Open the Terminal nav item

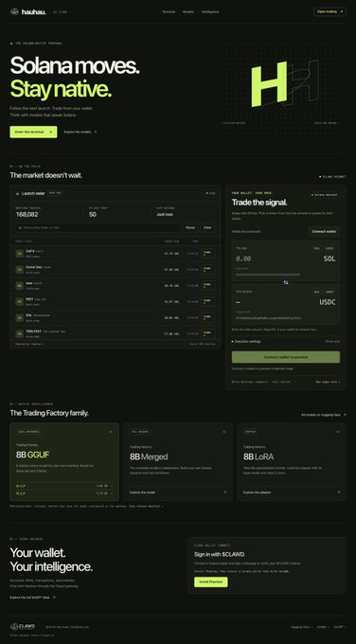(x=169, y=11)
